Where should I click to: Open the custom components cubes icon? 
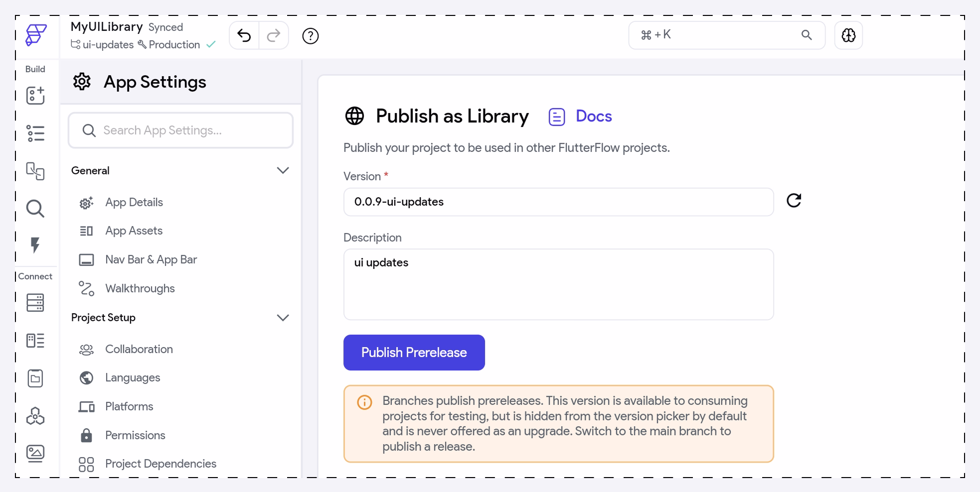[35, 416]
